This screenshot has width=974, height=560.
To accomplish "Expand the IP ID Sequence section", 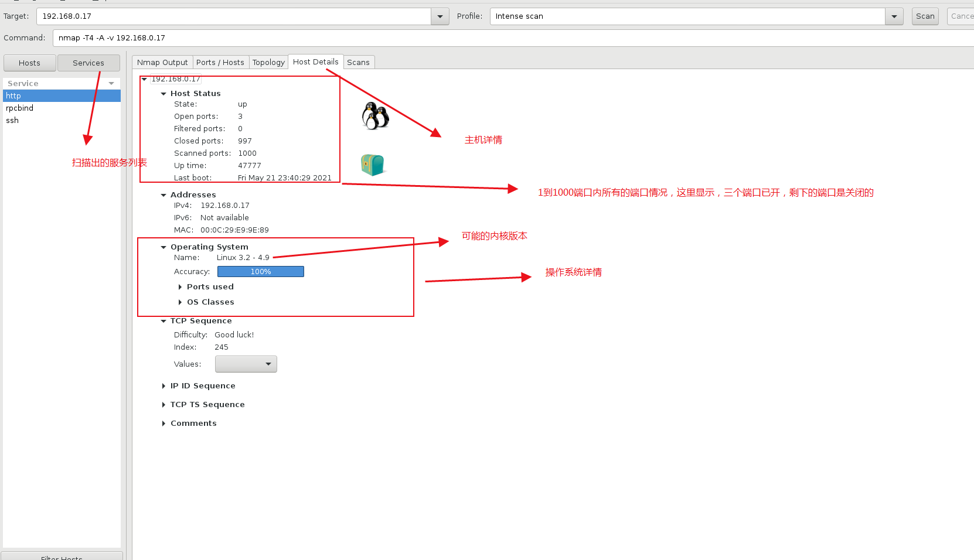I will 164,385.
